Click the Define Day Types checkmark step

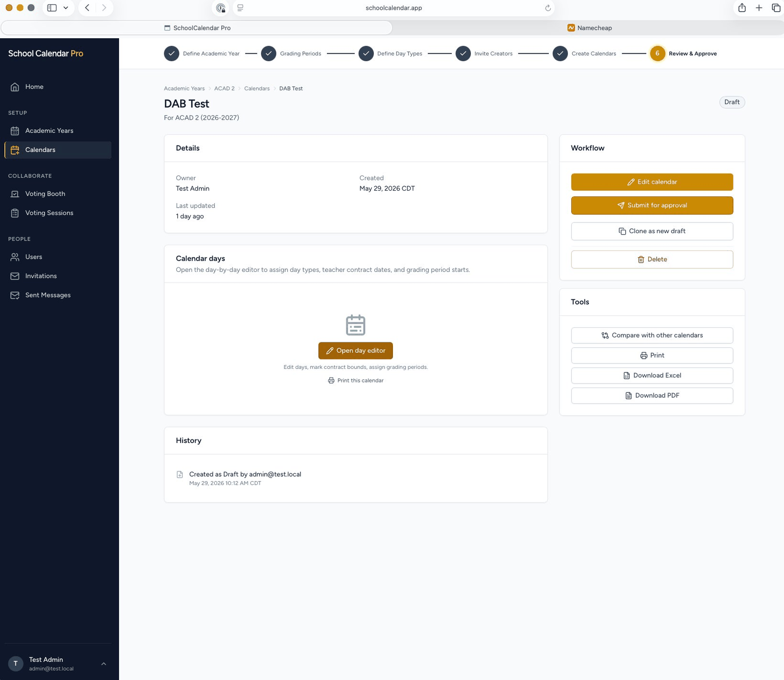(366, 53)
